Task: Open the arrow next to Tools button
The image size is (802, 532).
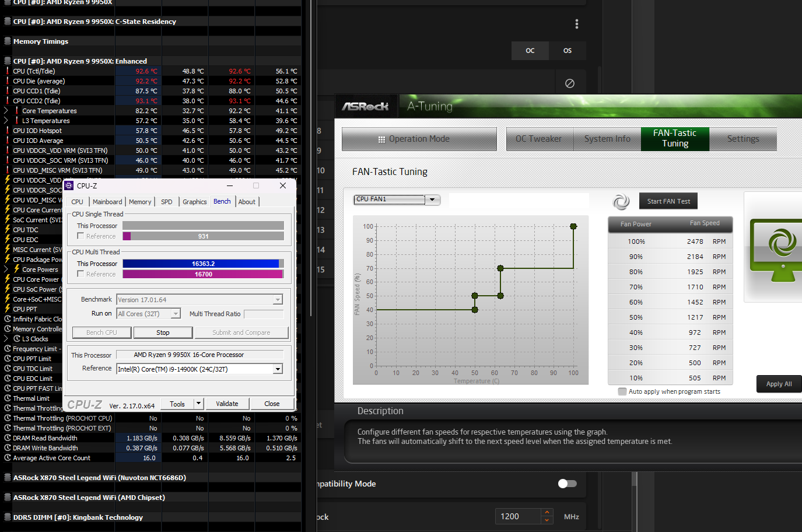Action: [x=199, y=404]
